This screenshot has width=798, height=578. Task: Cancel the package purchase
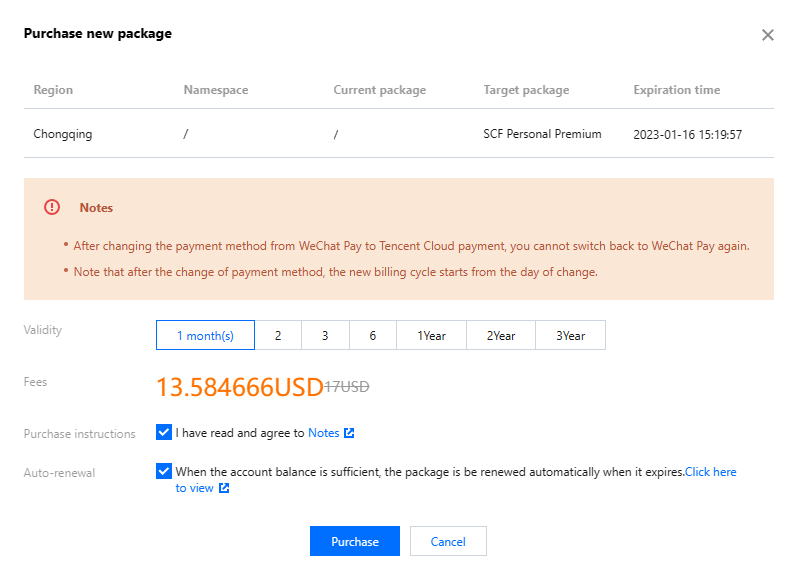pyautogui.click(x=448, y=541)
